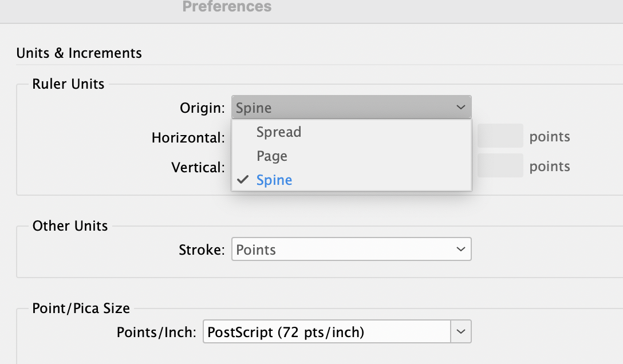Click the Ruler Units group label
This screenshot has height=364, width=623.
[x=69, y=84]
